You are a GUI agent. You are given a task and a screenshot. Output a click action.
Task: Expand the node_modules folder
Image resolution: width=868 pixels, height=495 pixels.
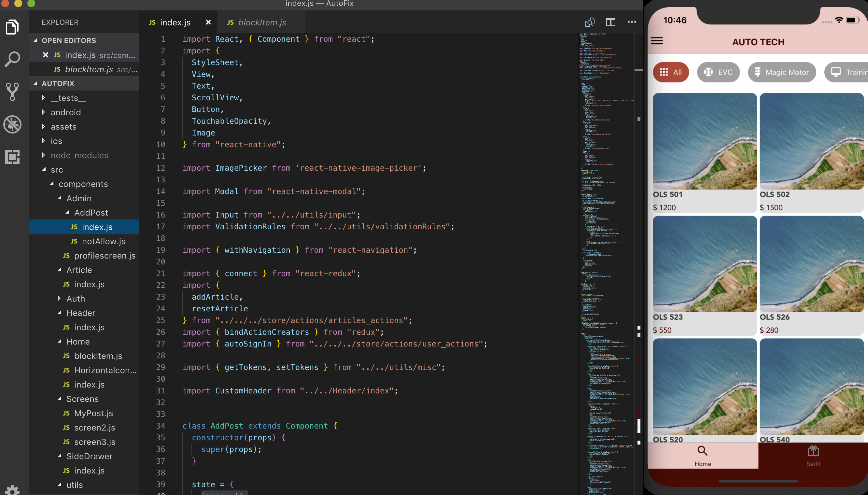[79, 155]
